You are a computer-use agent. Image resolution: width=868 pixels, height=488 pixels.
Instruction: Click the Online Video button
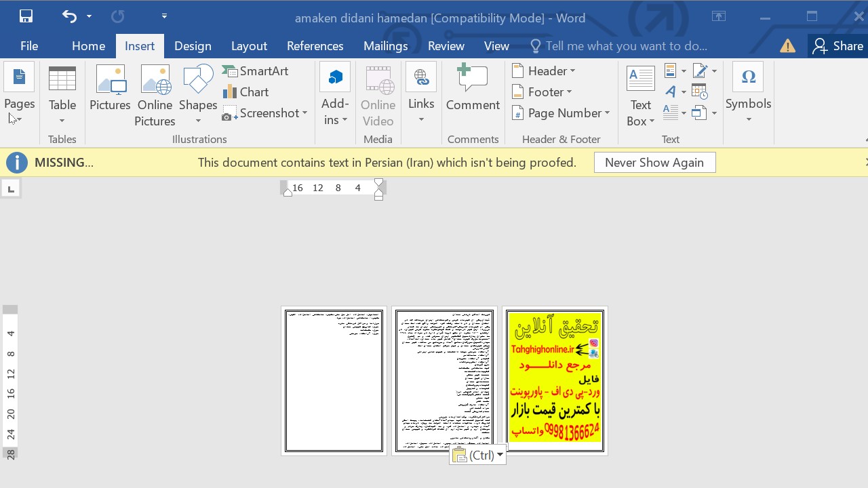tap(378, 95)
